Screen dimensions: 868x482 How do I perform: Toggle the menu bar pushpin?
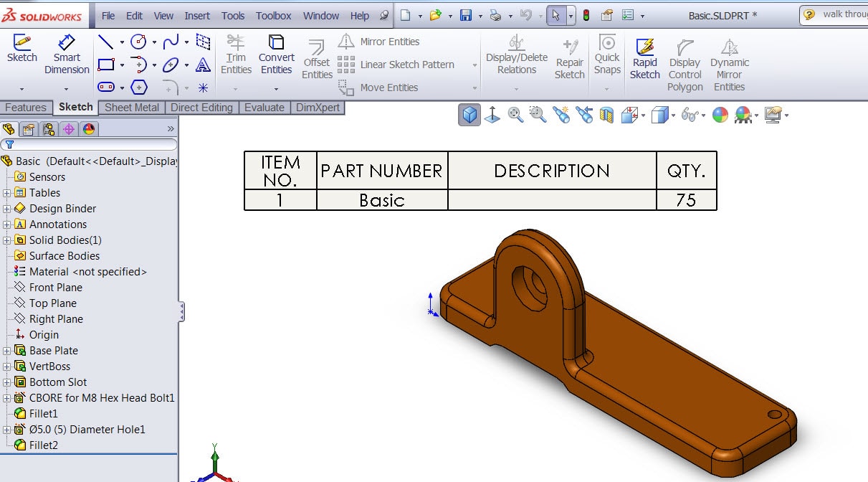[x=384, y=15]
